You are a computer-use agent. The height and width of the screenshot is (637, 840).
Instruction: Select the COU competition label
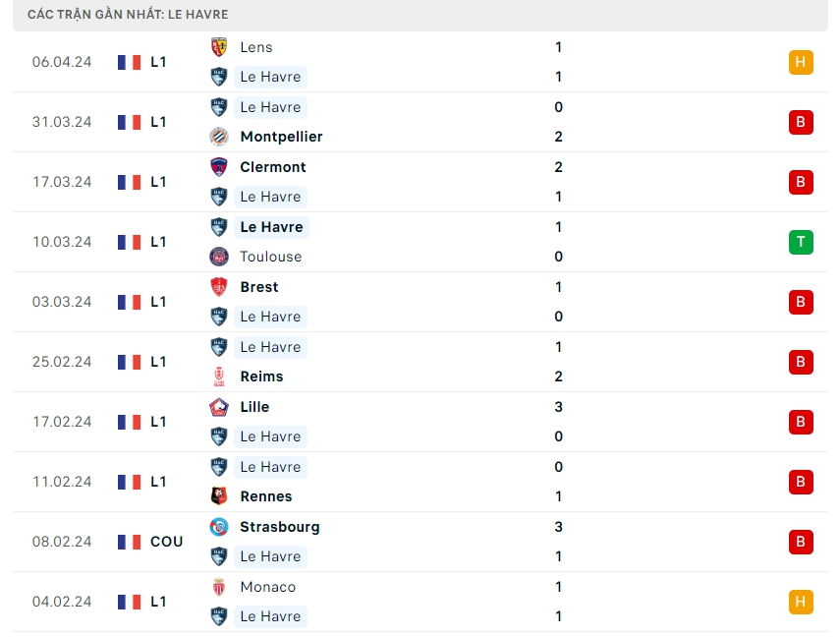point(166,542)
